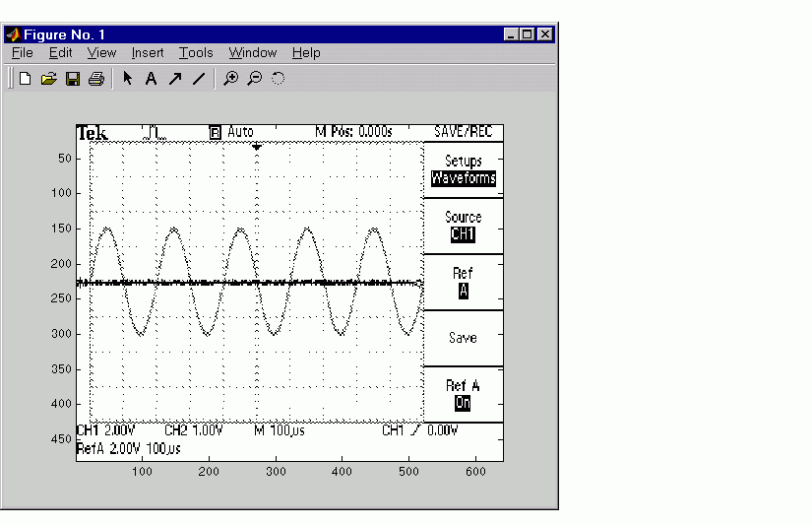Expand the View menu
812x525 pixels.
(x=101, y=53)
